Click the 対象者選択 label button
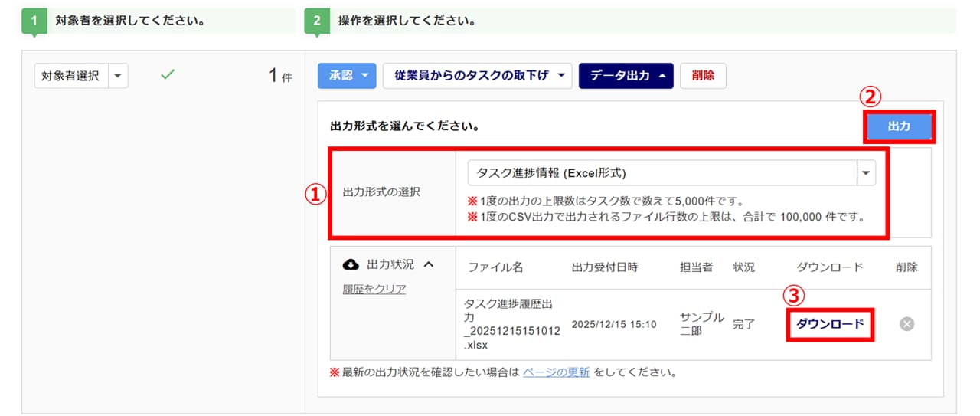The image size is (980, 416). [71, 76]
